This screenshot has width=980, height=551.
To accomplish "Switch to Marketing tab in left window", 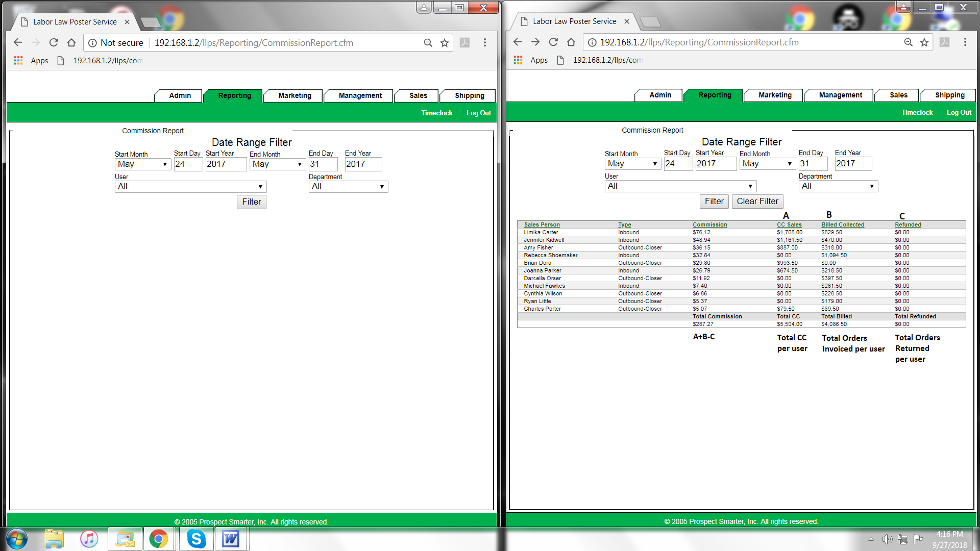I will (295, 96).
